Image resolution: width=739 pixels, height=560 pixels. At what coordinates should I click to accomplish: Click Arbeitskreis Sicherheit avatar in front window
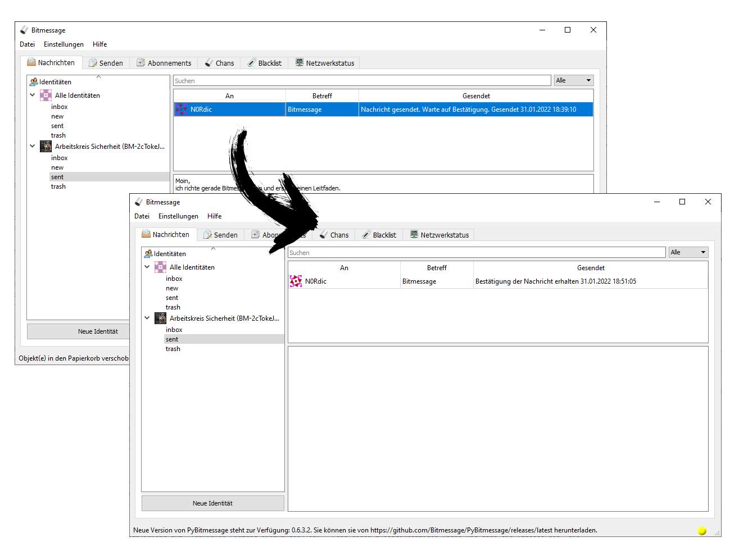161,318
